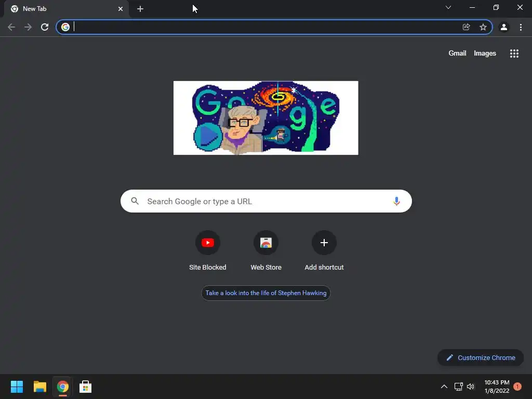
Task: Click the forward navigation arrow
Action: (x=28, y=27)
